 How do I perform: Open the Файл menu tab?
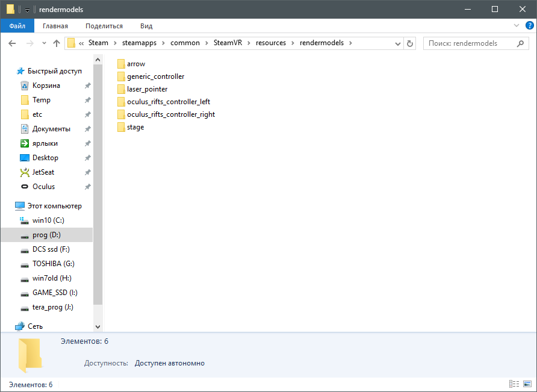[17, 26]
